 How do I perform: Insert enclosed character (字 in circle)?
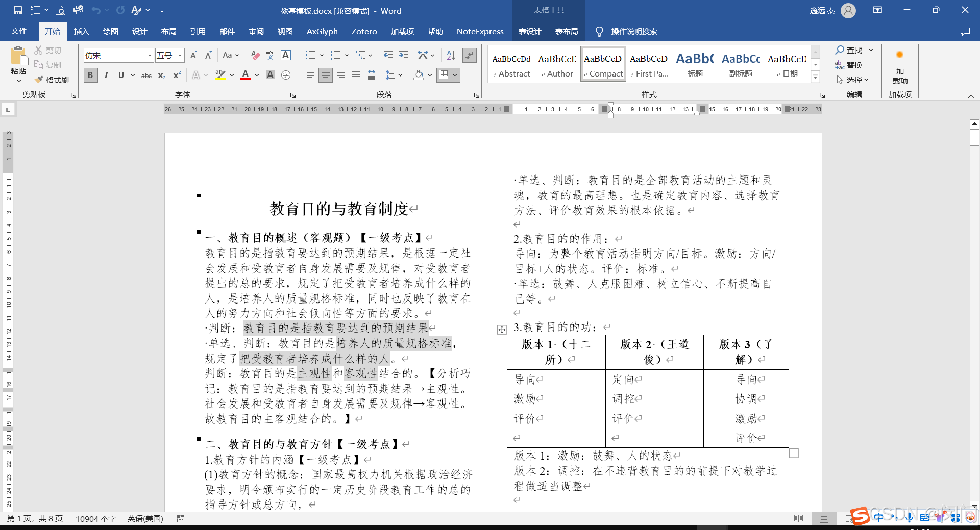286,75
